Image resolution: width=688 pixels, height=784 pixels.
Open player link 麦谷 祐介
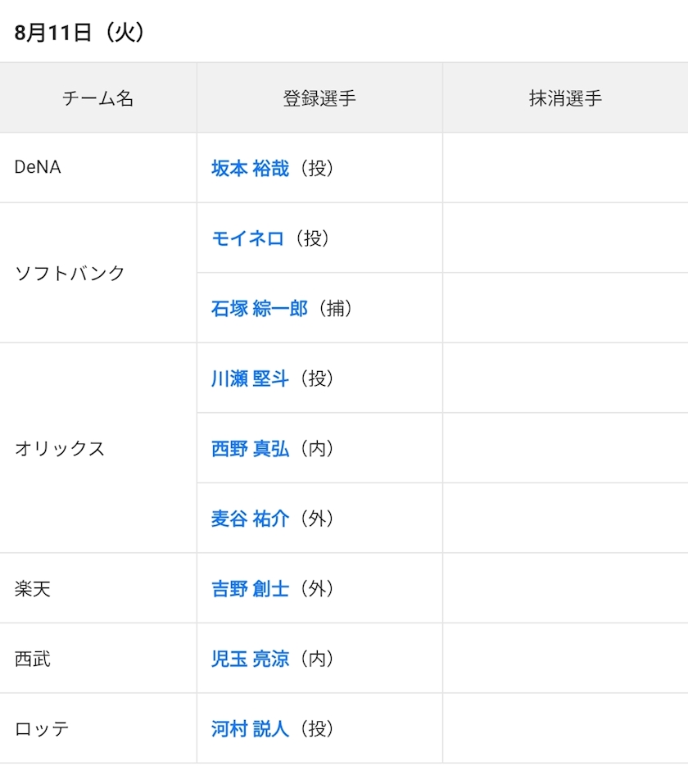pyautogui.click(x=250, y=519)
